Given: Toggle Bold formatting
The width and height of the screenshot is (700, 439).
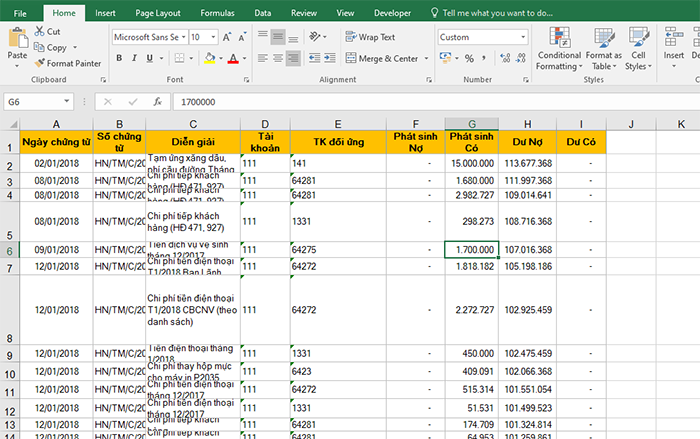Looking at the screenshot, I should coord(119,59).
